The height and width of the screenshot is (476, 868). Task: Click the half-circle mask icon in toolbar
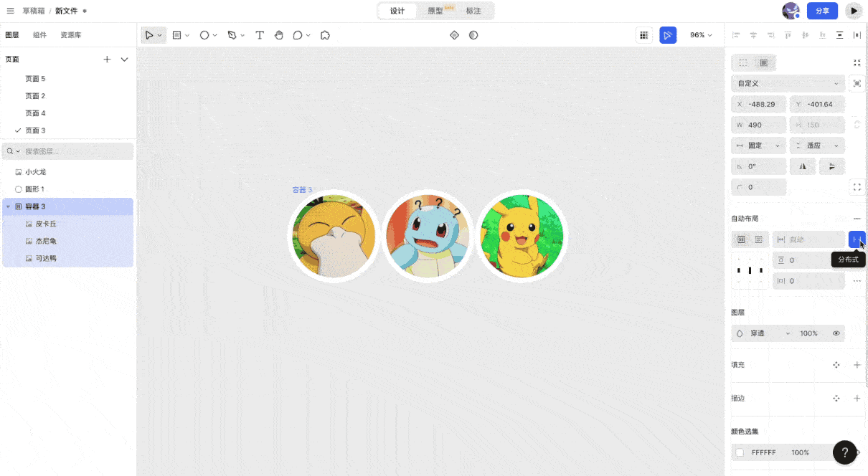(x=473, y=35)
